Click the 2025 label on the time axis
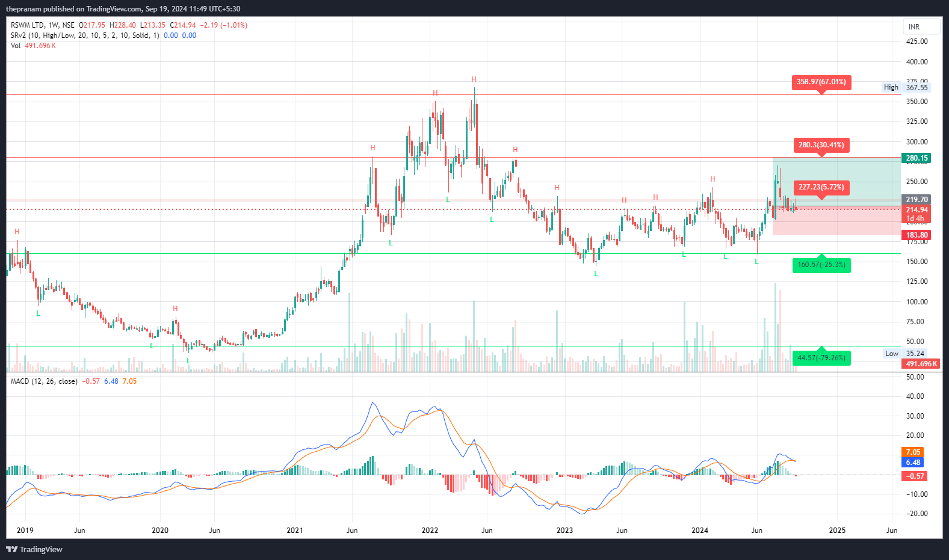Image resolution: width=949 pixels, height=560 pixels. 837,531
